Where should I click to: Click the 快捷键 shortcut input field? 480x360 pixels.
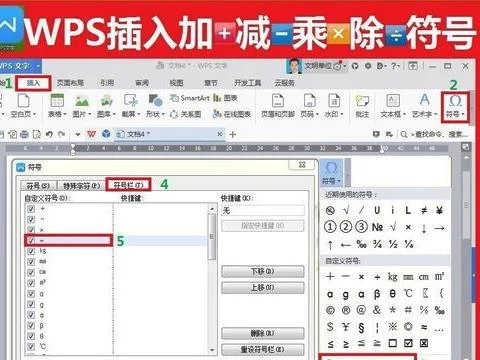(263, 210)
